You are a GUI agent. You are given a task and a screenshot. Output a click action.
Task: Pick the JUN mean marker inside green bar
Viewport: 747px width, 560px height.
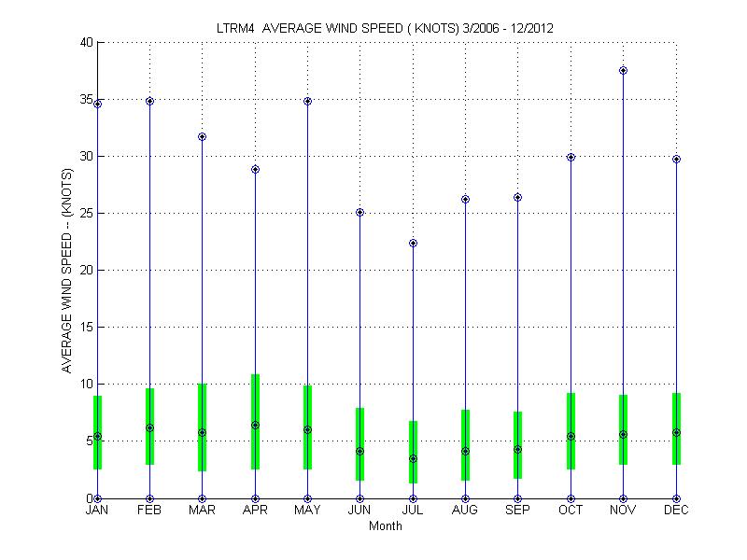360,451
